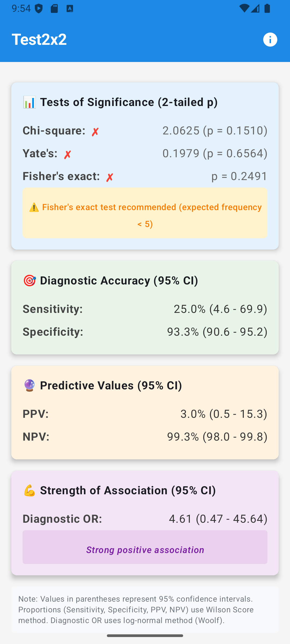Toggle the red X next to Fisher's exact
Image resolution: width=290 pixels, height=644 pixels.
click(110, 176)
